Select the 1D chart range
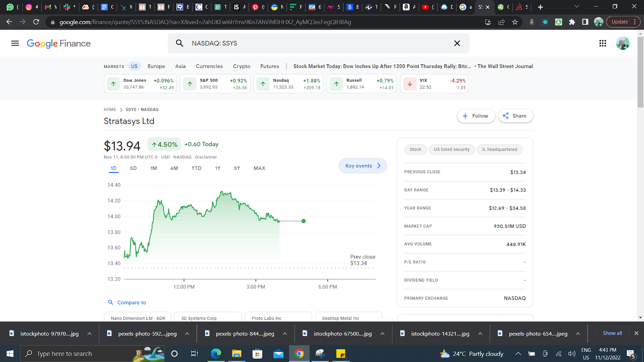 (114, 168)
